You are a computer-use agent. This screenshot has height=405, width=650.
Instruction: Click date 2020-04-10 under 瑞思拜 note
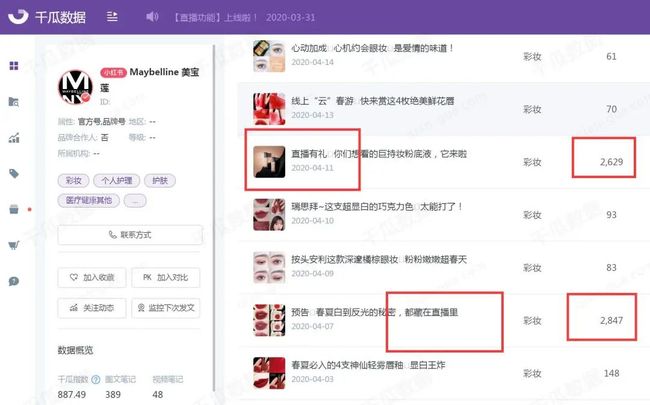click(x=312, y=221)
